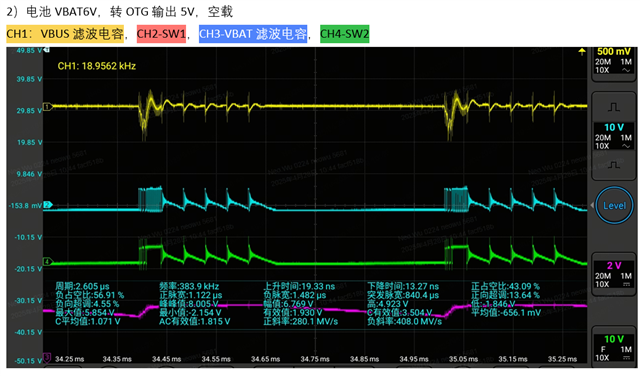640x376 pixels.
Task: Click the 峰峰值:8.005 V measurement
Action: click(189, 304)
